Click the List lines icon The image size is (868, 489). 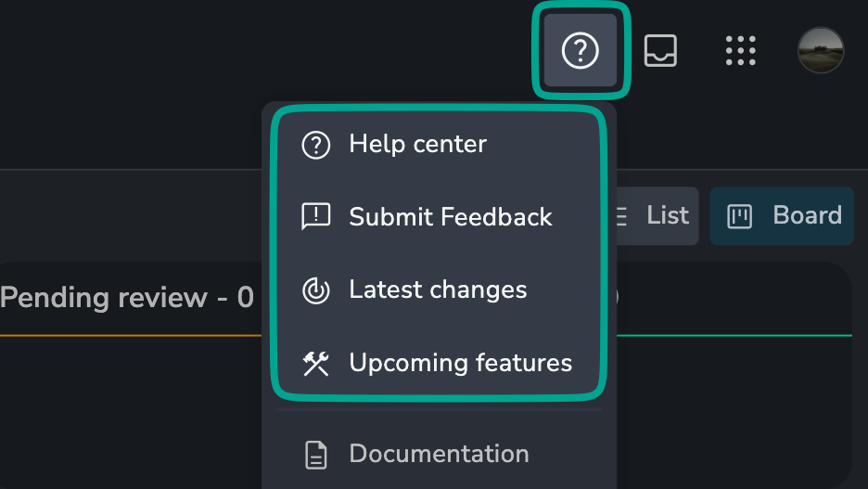point(621,216)
